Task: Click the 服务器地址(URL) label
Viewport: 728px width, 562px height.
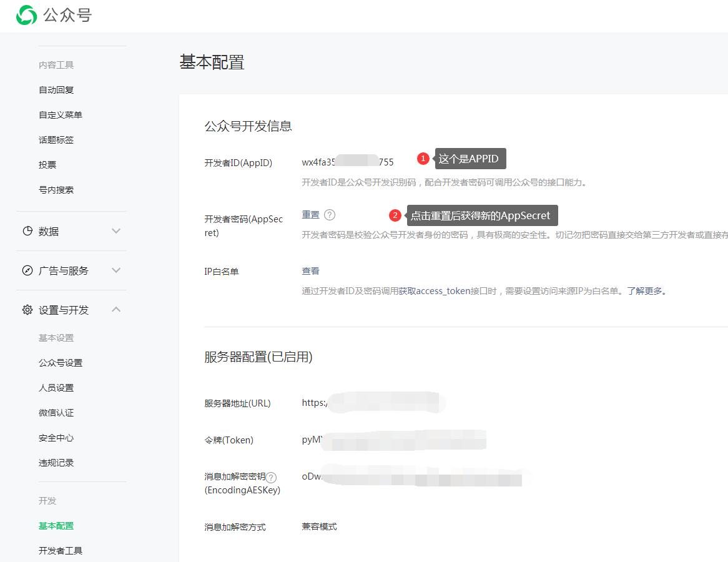Action: (237, 403)
